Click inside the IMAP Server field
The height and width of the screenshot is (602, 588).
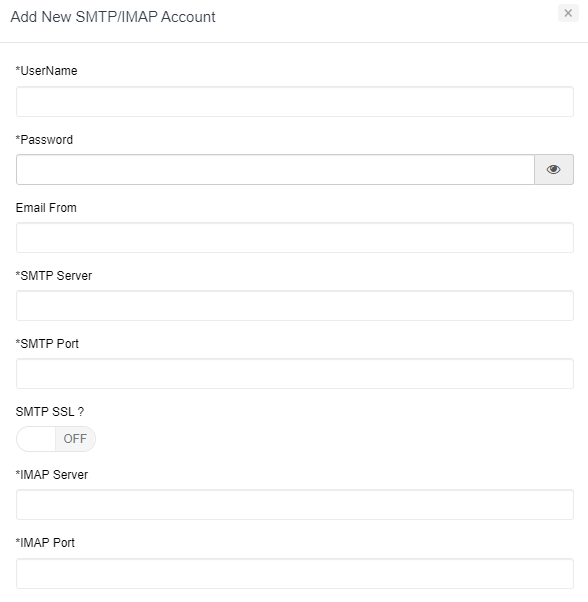pyautogui.click(x=295, y=504)
